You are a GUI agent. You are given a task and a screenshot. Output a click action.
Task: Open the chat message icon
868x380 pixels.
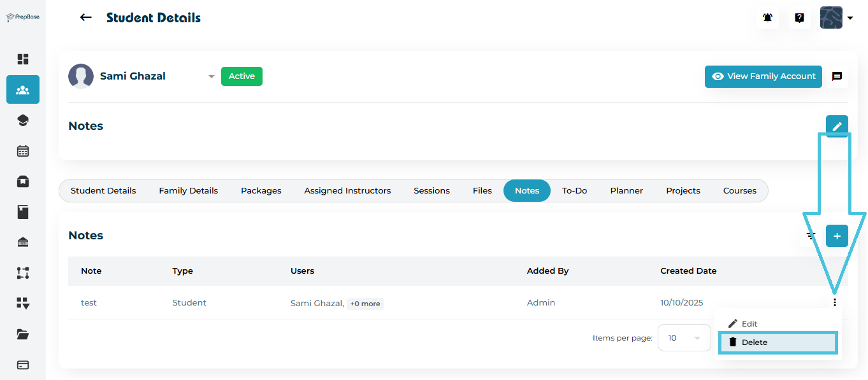pos(837,76)
